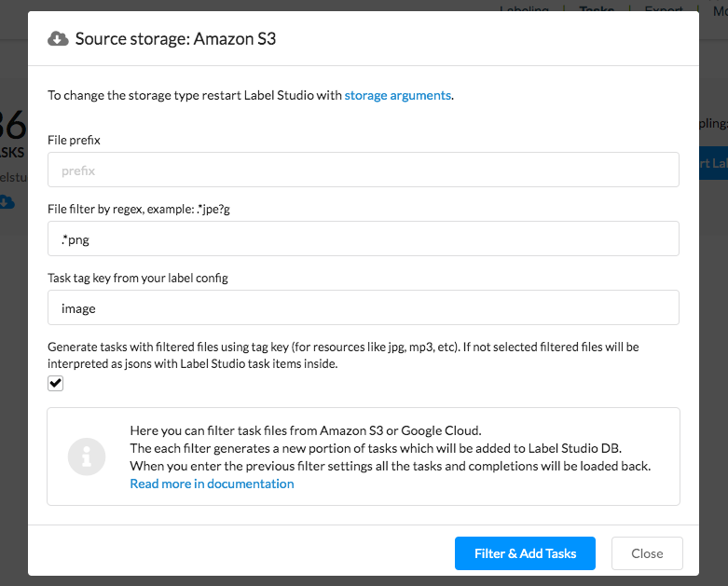728x586 pixels.
Task: Click the Close button in the dialog footer
Action: [646, 553]
